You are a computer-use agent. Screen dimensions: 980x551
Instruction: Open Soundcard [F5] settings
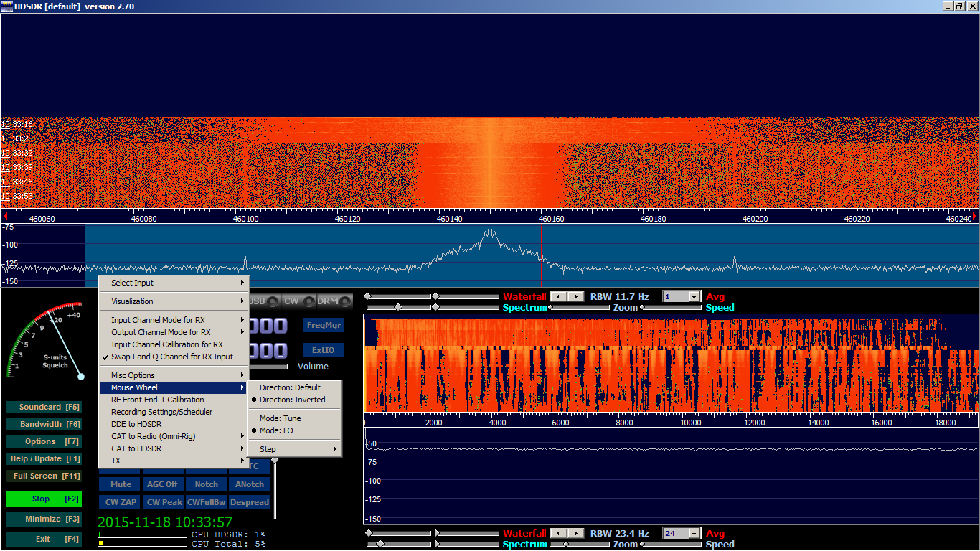[x=43, y=407]
